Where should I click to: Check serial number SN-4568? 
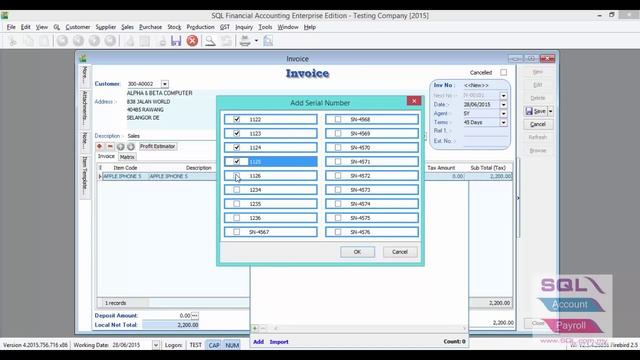(338, 119)
